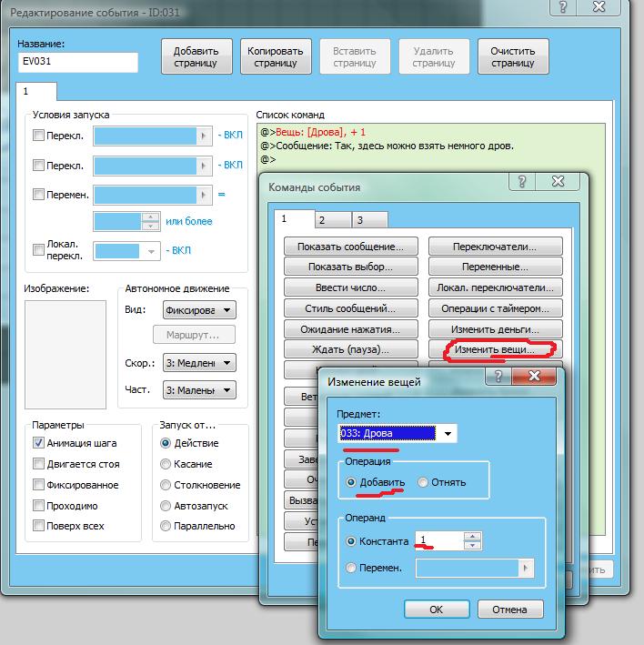Click the Отмена button
The height and width of the screenshot is (645, 644).
pyautogui.click(x=509, y=610)
